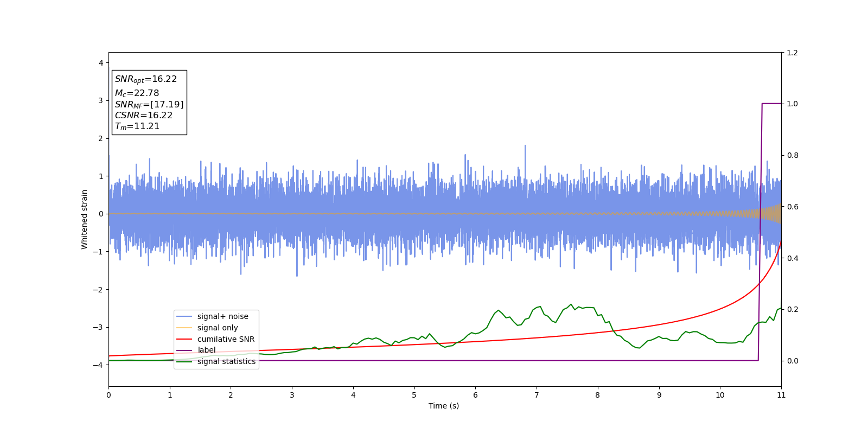
Task: Click the Mc=22.78 annotation text
Action: tap(137, 93)
